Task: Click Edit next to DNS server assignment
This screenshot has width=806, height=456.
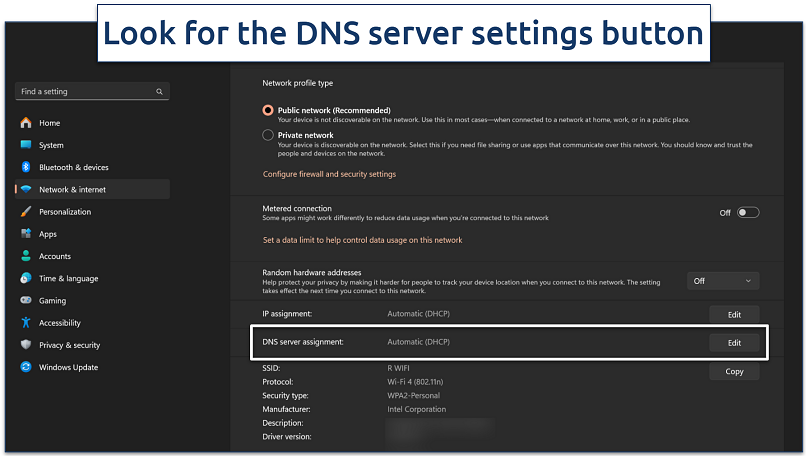Action: click(734, 343)
